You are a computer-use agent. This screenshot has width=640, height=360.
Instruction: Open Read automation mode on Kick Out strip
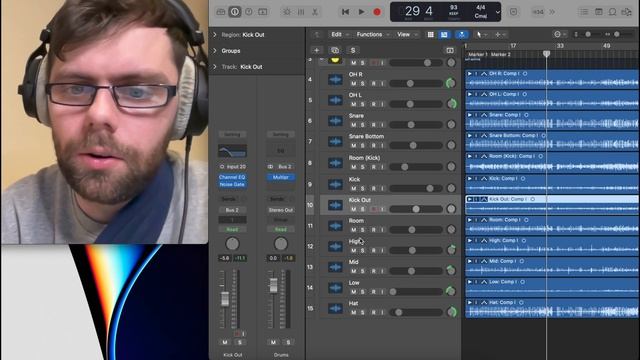[x=232, y=229]
